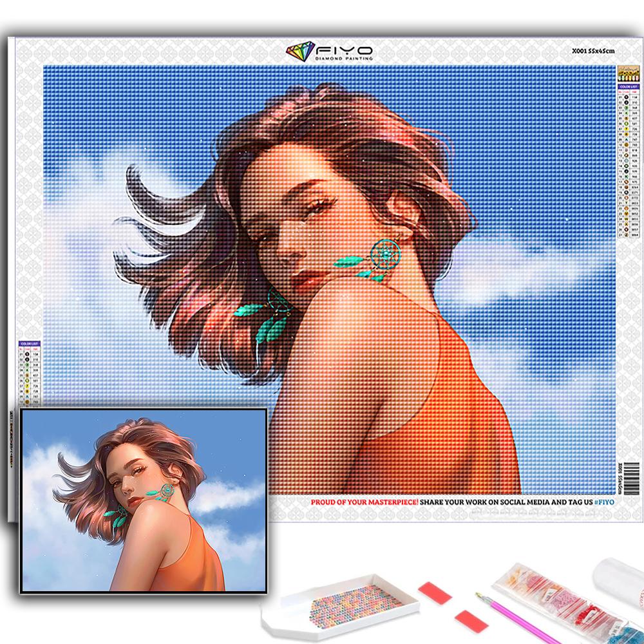Open the framed reference painting thumbnail
Viewport: 644px width, 644px height.
143,500
